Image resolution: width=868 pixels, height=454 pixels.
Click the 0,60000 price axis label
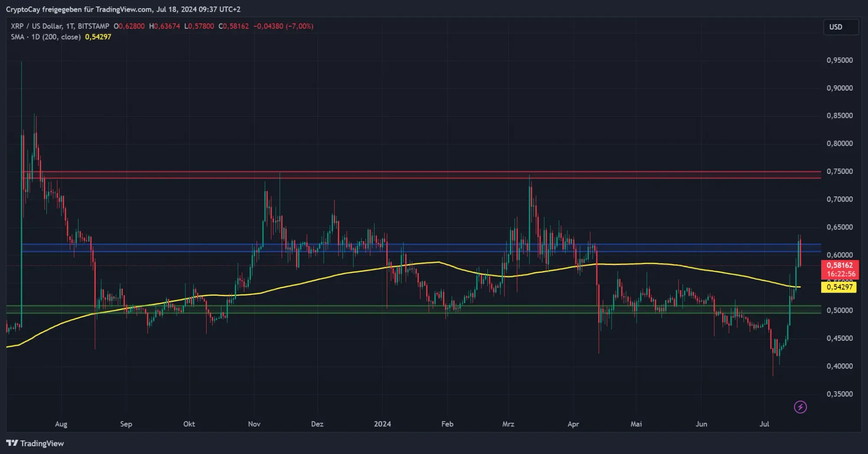tap(839, 255)
